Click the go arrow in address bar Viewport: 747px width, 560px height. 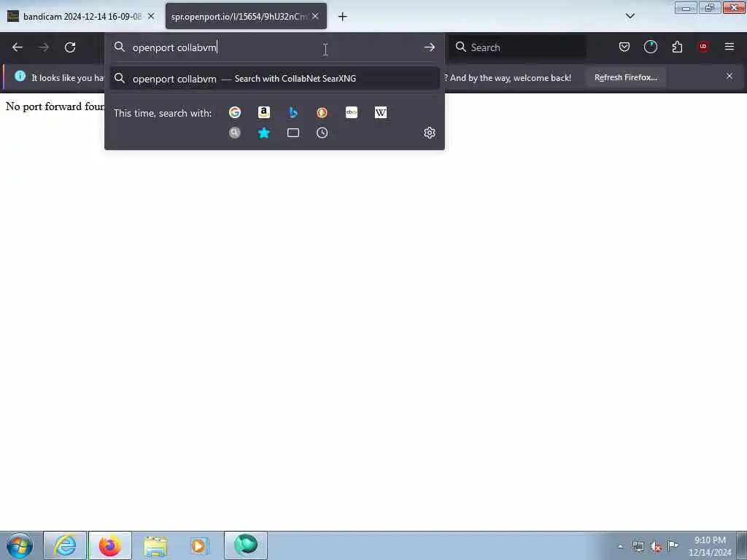tap(429, 47)
